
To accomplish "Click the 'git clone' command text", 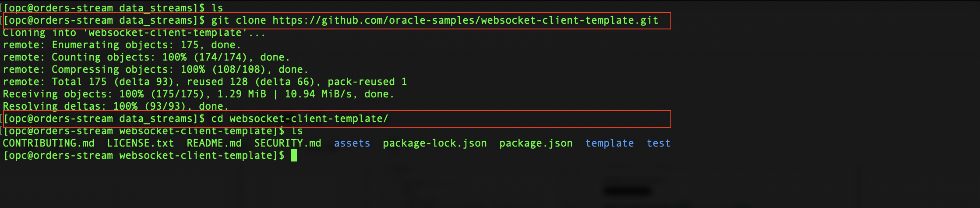I will point(239,21).
